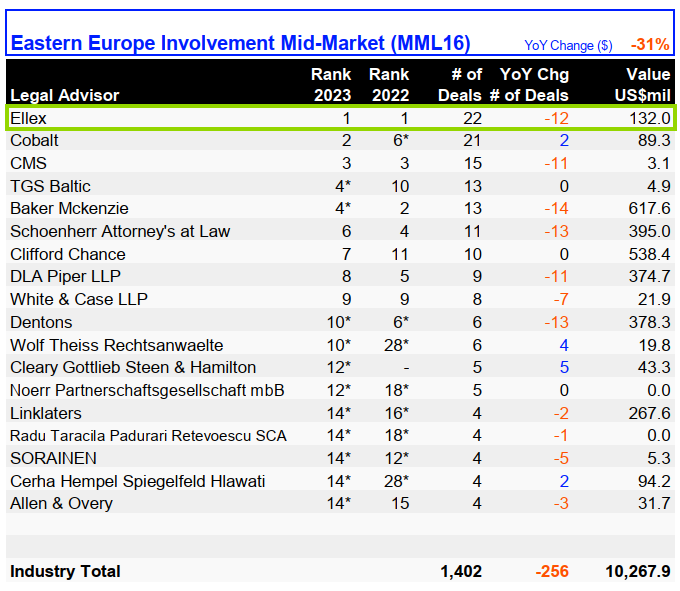This screenshot has width=680, height=591.
Task: Click SORAINEN's value of 5.3
Action: pyautogui.click(x=659, y=459)
